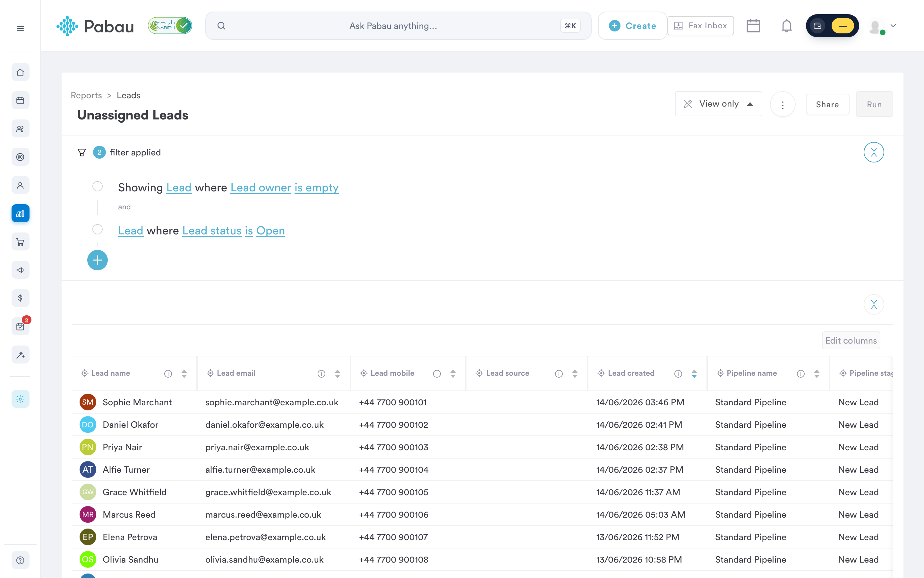Collapse the filter section
Viewport: 924px width, 578px height.
point(874,152)
